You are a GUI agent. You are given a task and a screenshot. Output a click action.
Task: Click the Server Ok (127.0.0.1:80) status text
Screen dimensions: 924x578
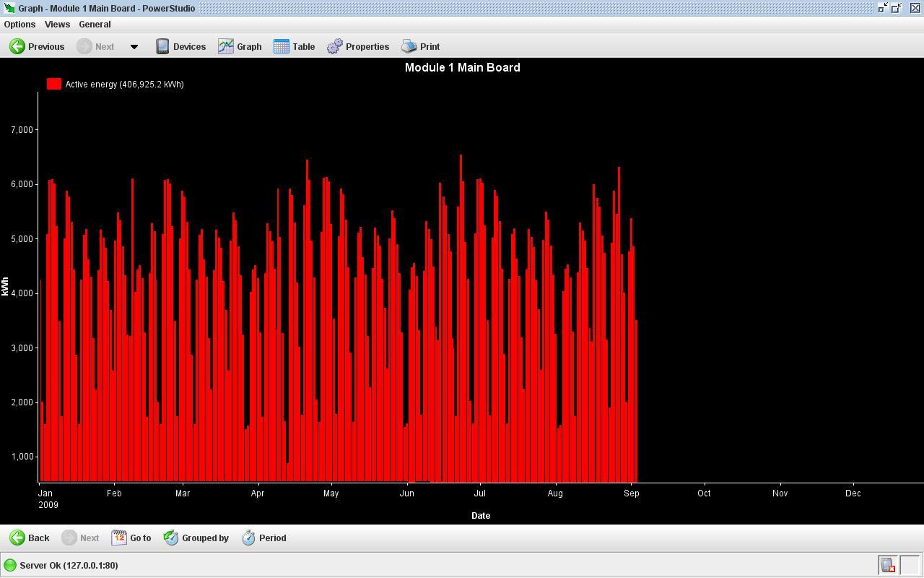[69, 565]
